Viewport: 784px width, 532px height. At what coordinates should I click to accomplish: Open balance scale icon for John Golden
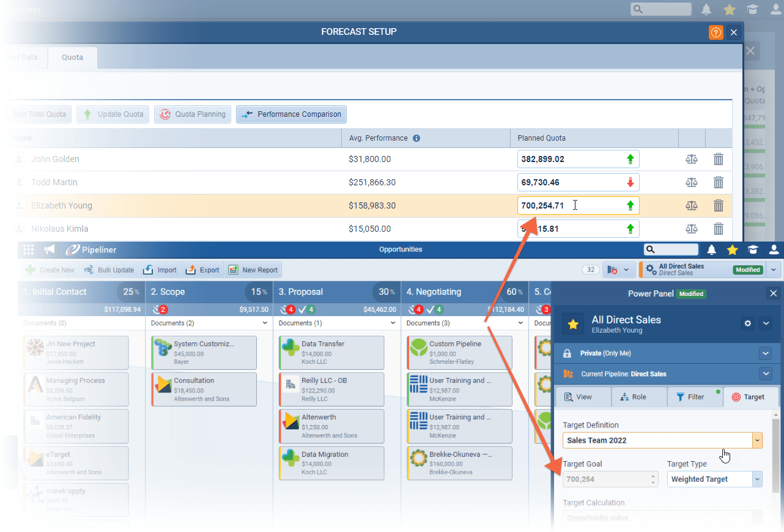pos(692,159)
